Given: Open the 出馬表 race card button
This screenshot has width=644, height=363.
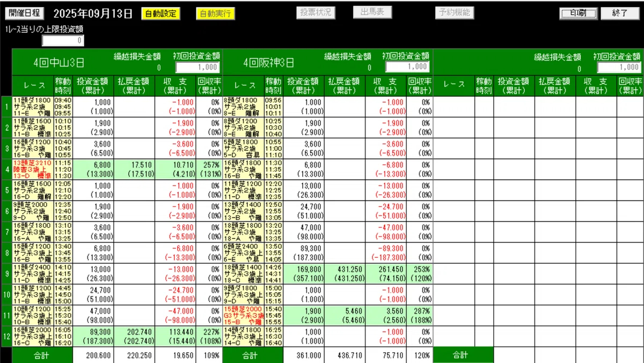Looking at the screenshot, I should coord(372,12).
